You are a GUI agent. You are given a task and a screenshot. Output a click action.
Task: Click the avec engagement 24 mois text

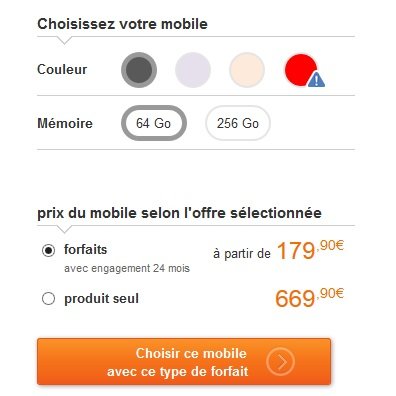(127, 268)
